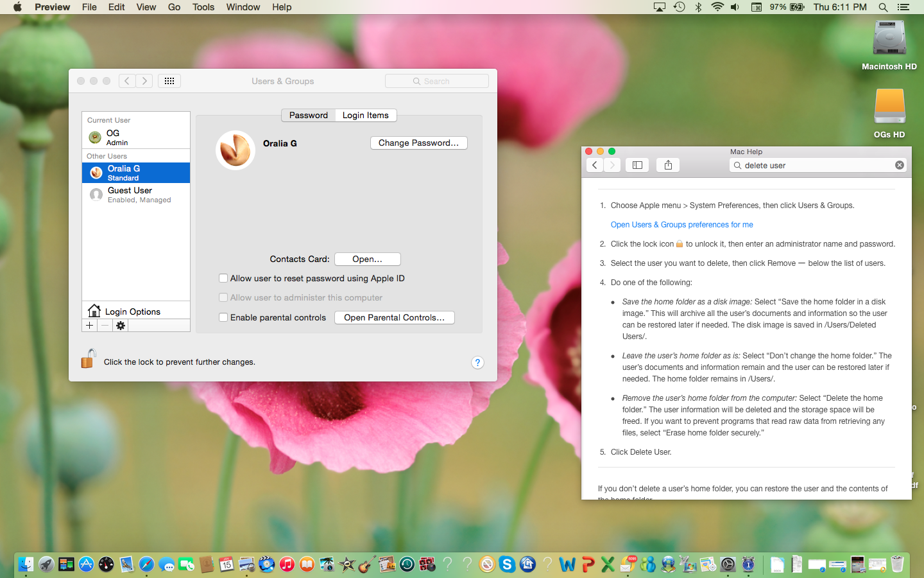Click the lock icon to prevent changes

click(x=89, y=358)
